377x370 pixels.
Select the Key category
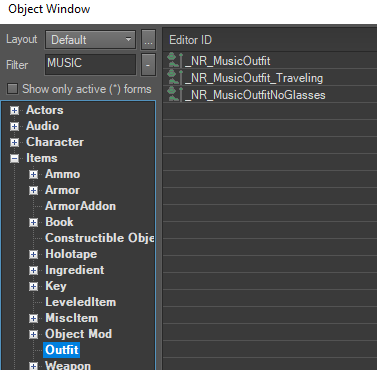point(56,286)
